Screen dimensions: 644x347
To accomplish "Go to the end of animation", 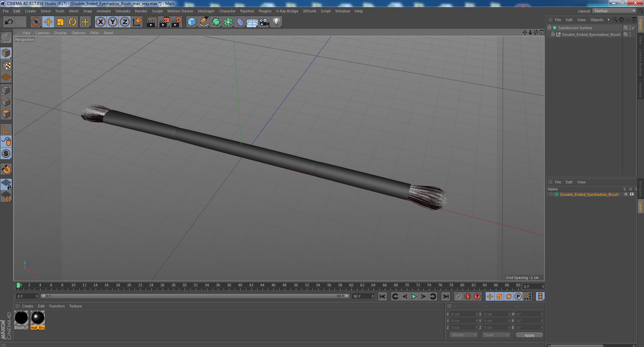I will [x=445, y=296].
